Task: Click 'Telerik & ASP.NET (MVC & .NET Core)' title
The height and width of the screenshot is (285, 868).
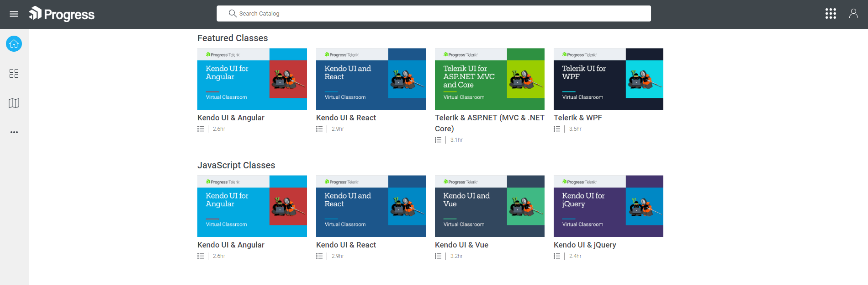Action: pyautogui.click(x=490, y=123)
